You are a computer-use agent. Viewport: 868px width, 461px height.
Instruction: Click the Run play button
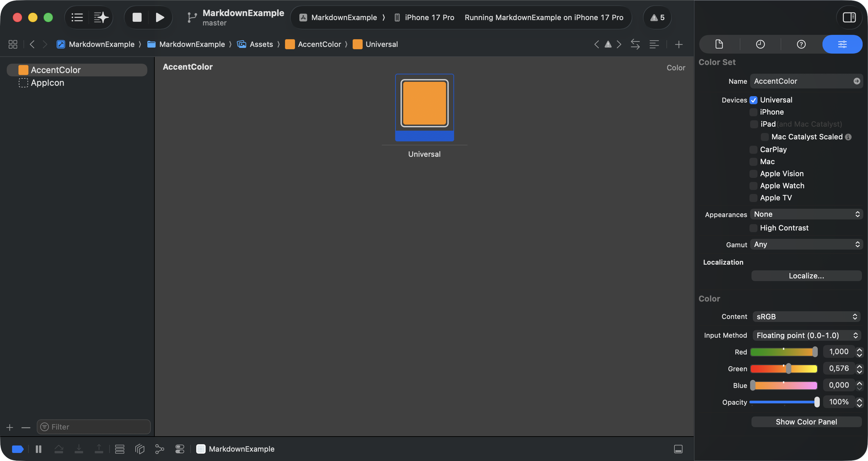[160, 17]
